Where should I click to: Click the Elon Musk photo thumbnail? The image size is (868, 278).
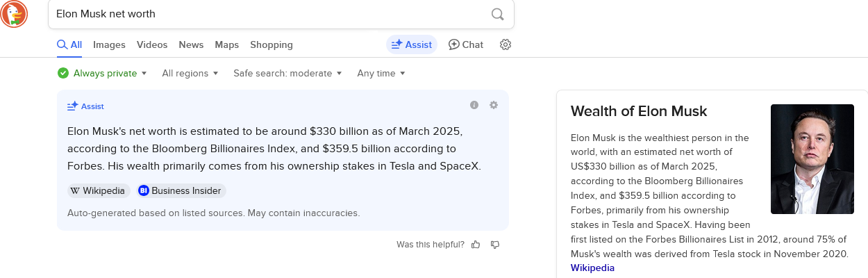pyautogui.click(x=812, y=159)
